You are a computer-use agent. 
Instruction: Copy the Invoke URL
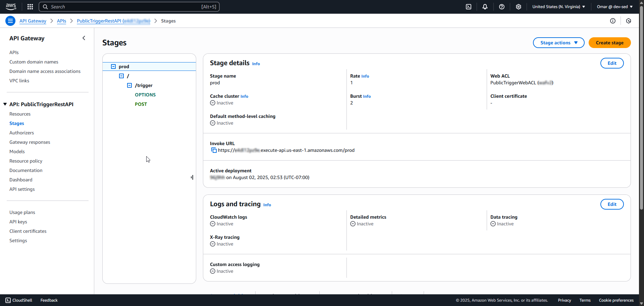(x=214, y=150)
